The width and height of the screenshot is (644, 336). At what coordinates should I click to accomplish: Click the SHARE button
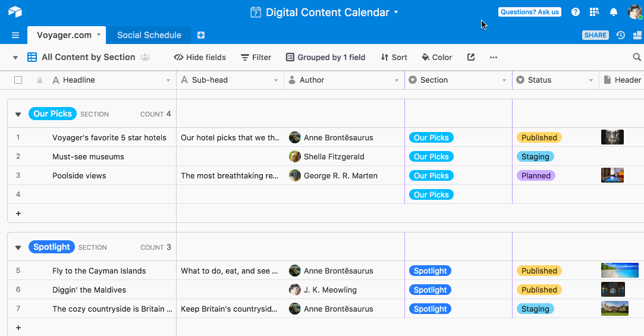tap(595, 35)
